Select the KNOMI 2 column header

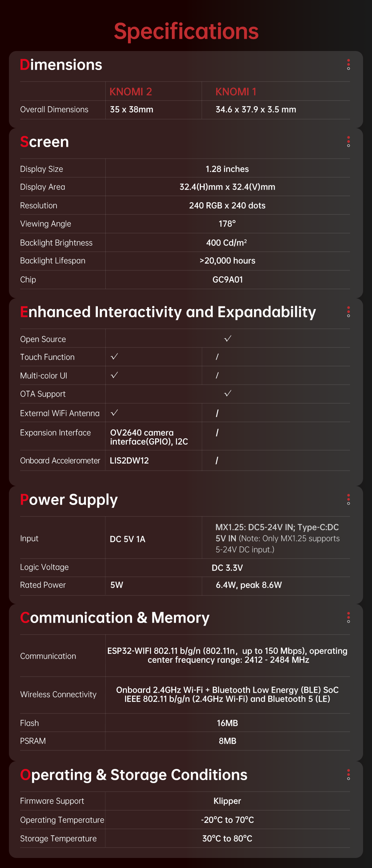131,92
